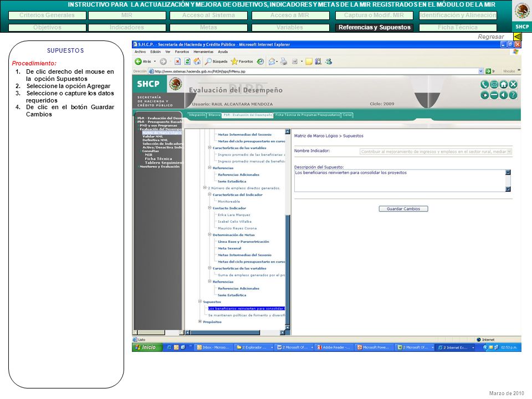
Task: Click the Descripción del Supuesto text area
Action: pyautogui.click(x=400, y=181)
